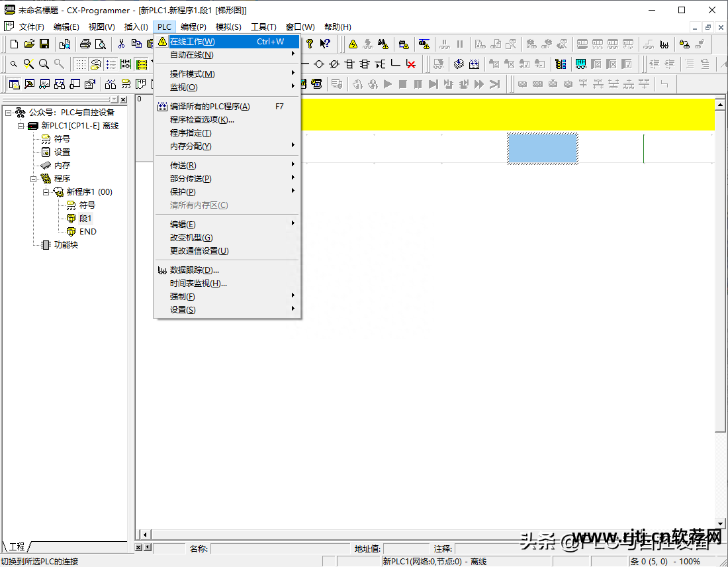Click the Save icon in the toolbar
The width and height of the screenshot is (728, 567).
click(44, 44)
